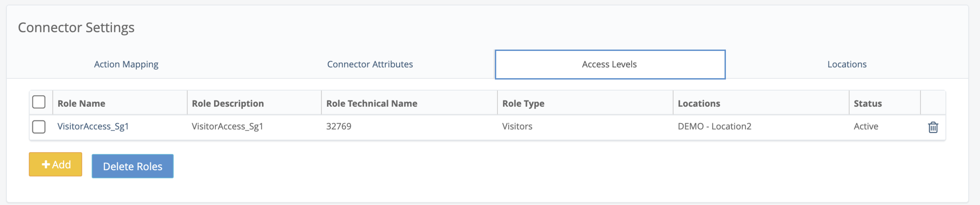Viewport: 980px width, 205px height.
Task: Open the VisitorAccess_Sg1 role name link
Action: 93,126
